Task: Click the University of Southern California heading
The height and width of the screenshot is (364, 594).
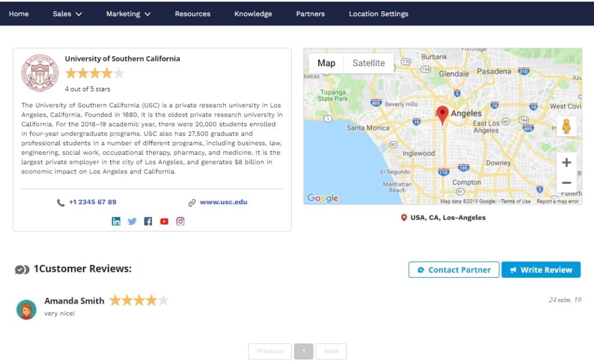Action: point(122,59)
